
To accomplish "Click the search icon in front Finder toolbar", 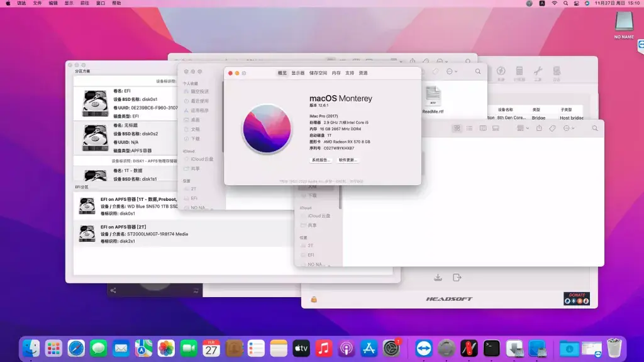I will pyautogui.click(x=595, y=128).
